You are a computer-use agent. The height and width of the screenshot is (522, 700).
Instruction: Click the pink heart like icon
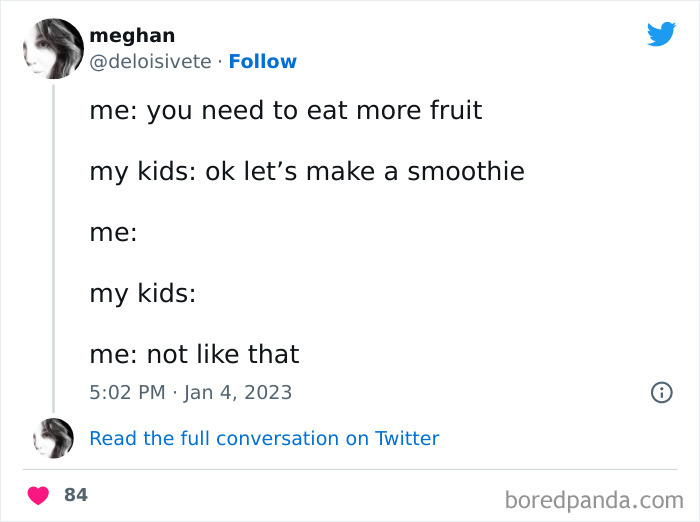point(39,495)
